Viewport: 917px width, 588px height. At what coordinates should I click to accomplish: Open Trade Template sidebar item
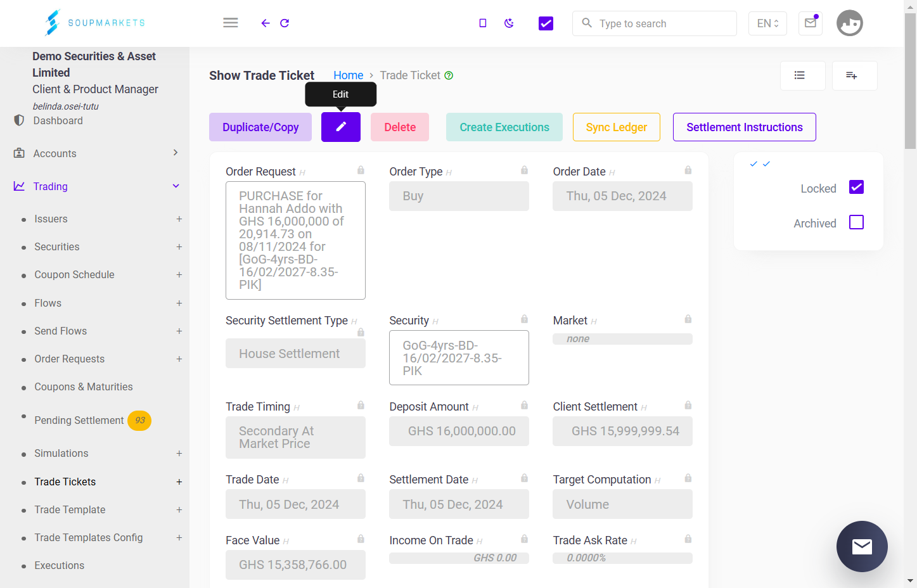click(70, 509)
